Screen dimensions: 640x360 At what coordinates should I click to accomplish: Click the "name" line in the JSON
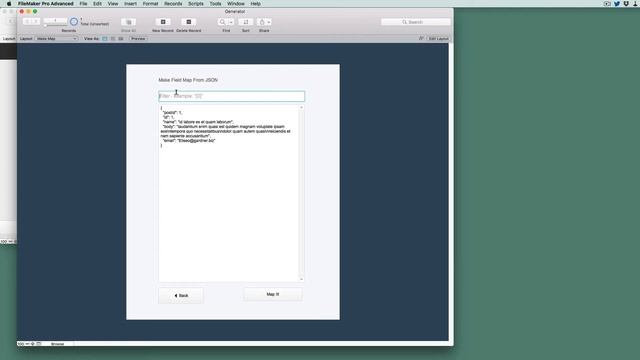[198, 122]
